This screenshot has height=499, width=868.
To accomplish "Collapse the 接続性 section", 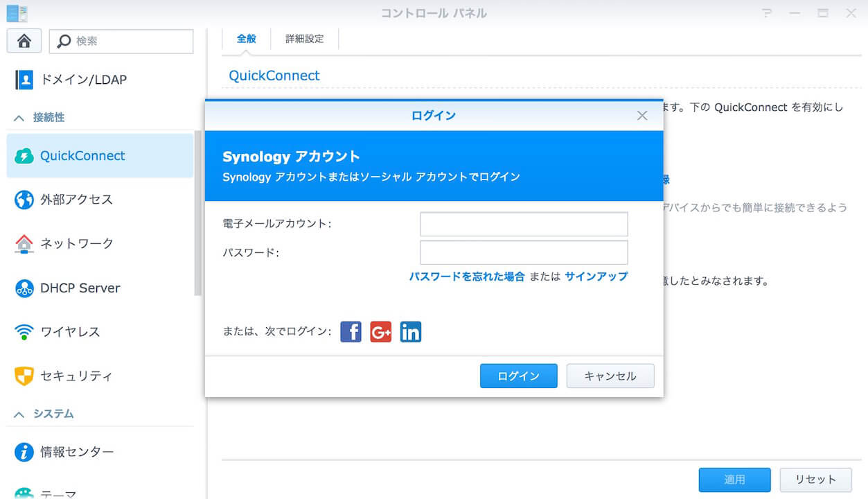I will (x=19, y=118).
